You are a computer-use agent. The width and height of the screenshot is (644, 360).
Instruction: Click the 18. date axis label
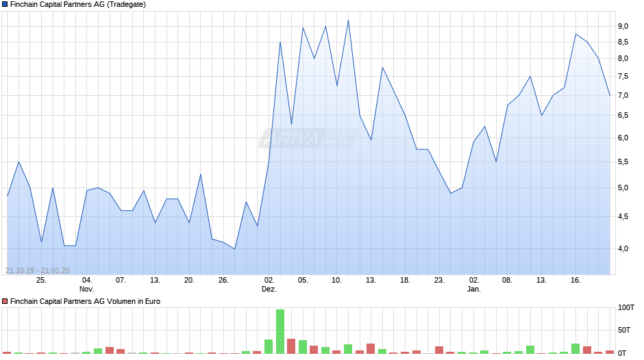[x=405, y=280]
